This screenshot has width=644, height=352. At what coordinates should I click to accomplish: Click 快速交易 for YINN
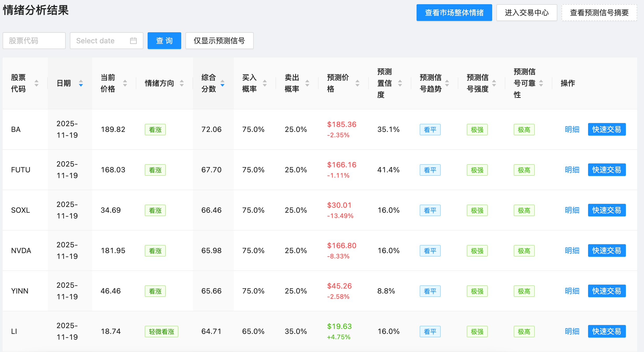607,291
